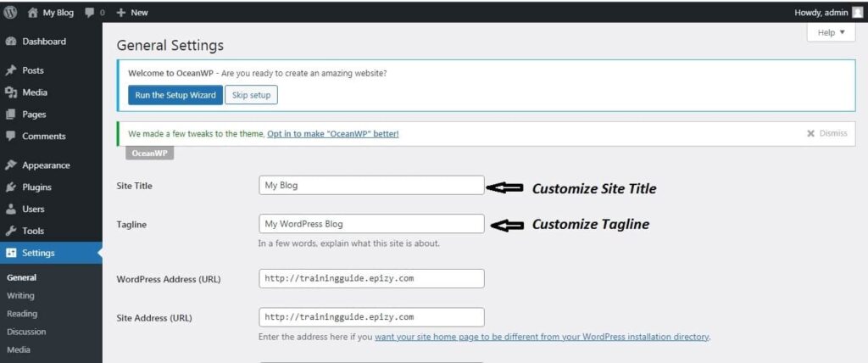Expand the Help dropdown tab

click(x=832, y=33)
